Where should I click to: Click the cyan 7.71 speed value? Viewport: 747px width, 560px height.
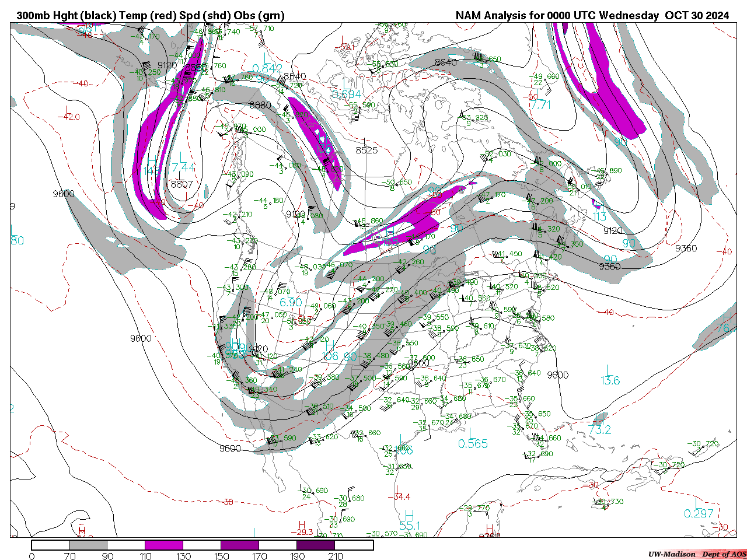(540, 105)
